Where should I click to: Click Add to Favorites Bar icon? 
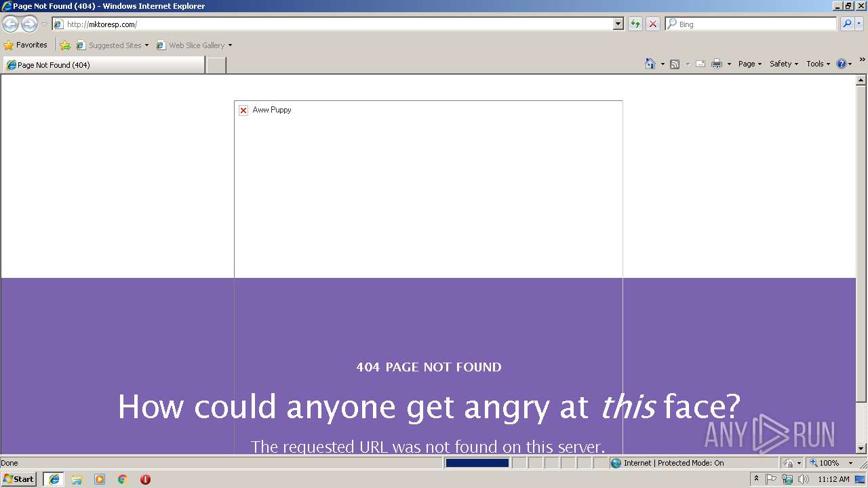(65, 45)
